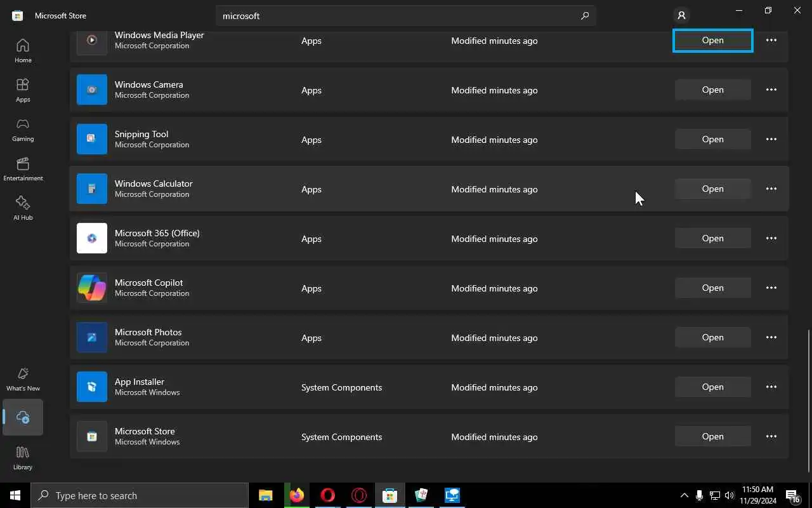The height and width of the screenshot is (508, 812).
Task: Click the taskbar 'Type here to search' box
Action: pyautogui.click(x=140, y=495)
